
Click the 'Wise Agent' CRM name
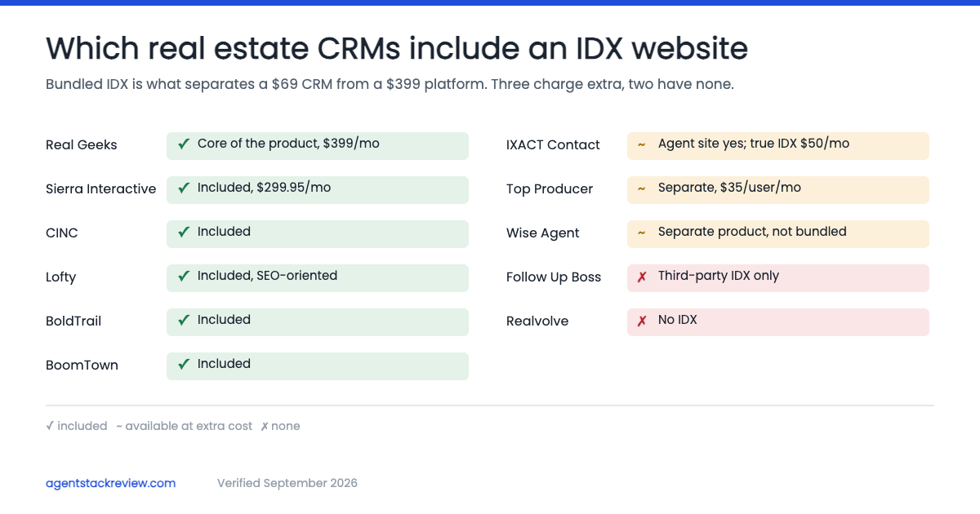tap(542, 233)
